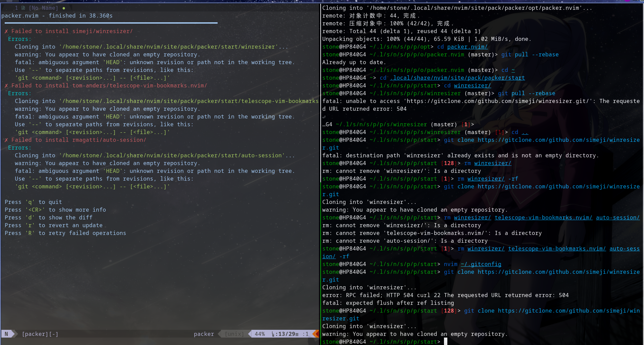
Task: Toggle the modified-buffer dot in the tabline
Action: 64,8
